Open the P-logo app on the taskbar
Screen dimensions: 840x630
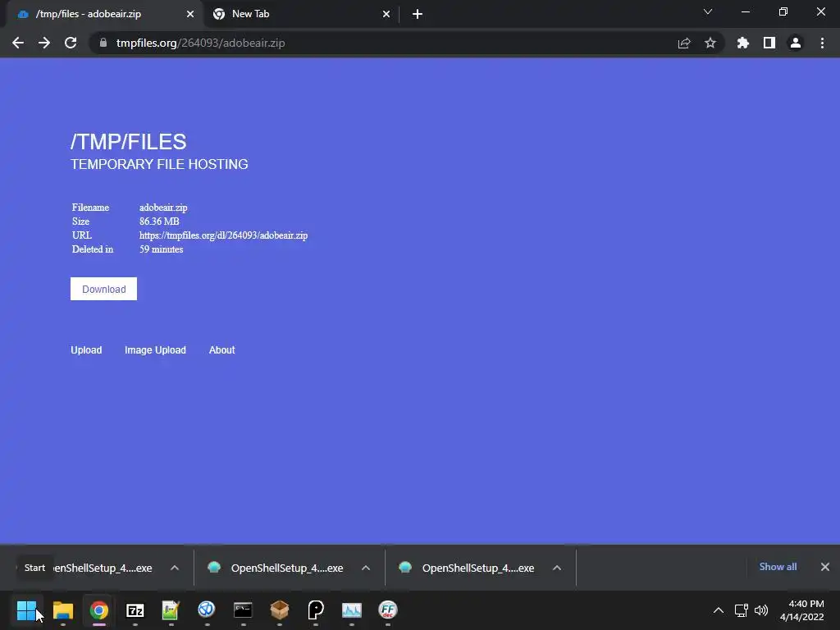pos(316,609)
